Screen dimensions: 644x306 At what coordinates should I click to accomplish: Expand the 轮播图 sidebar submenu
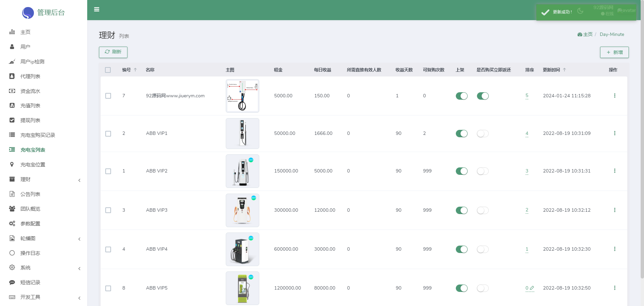point(44,239)
